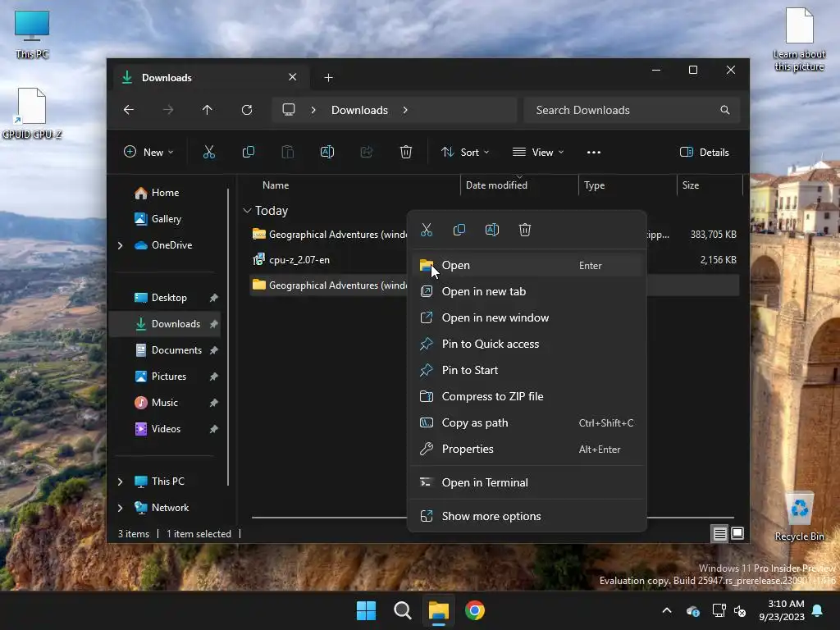Choose Pin to Quick access
Image resolution: width=840 pixels, height=630 pixels.
[527, 344]
